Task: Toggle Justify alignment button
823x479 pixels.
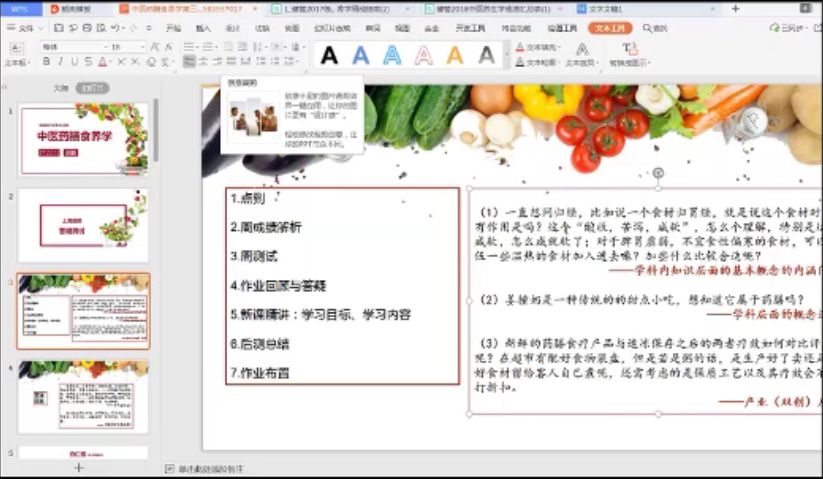Action: (x=231, y=61)
